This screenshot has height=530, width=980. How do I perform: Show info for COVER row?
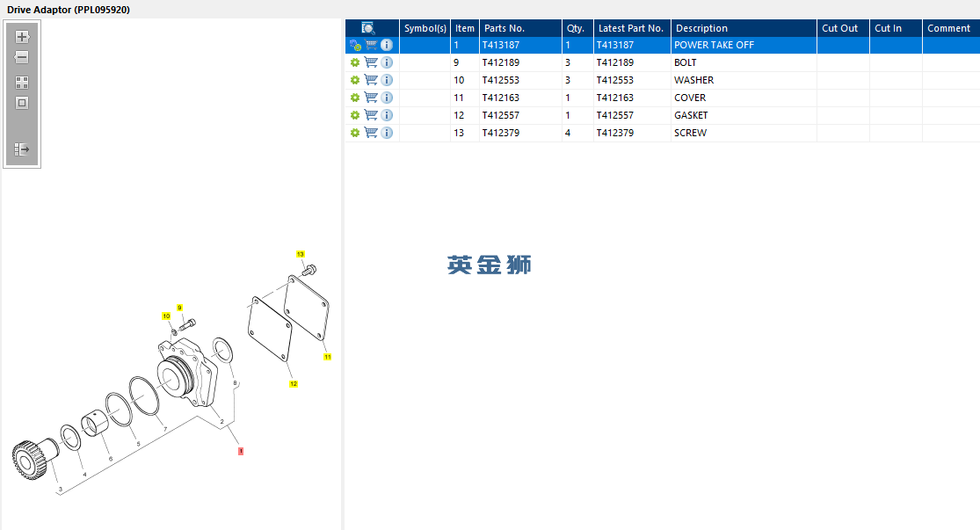pyautogui.click(x=387, y=98)
